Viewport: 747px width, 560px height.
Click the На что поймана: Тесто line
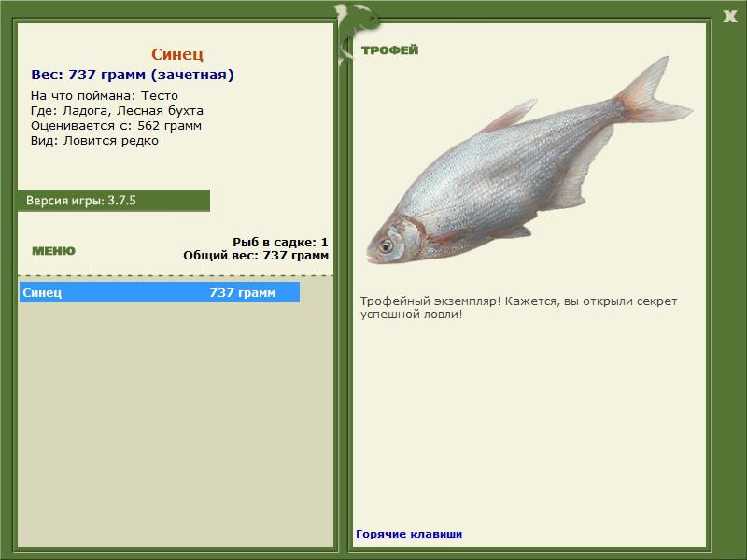click(x=104, y=95)
